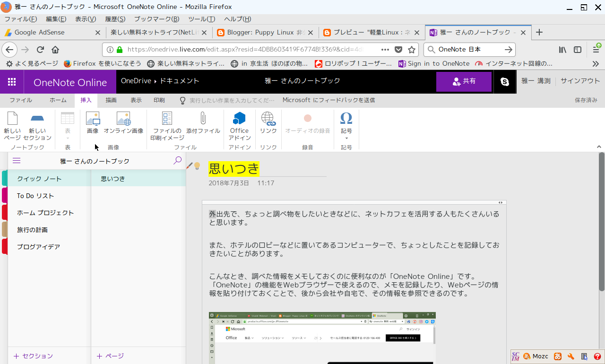Switch to ファイル ribbon tab

tap(21, 100)
